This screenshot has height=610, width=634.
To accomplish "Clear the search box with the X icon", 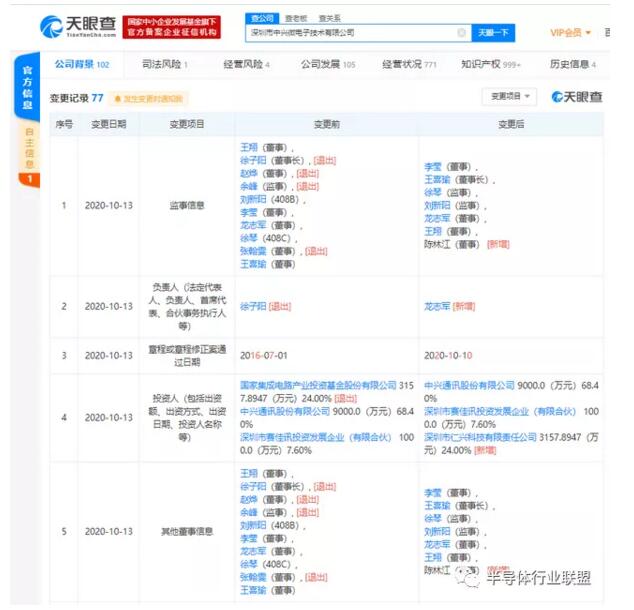I will coord(461,33).
